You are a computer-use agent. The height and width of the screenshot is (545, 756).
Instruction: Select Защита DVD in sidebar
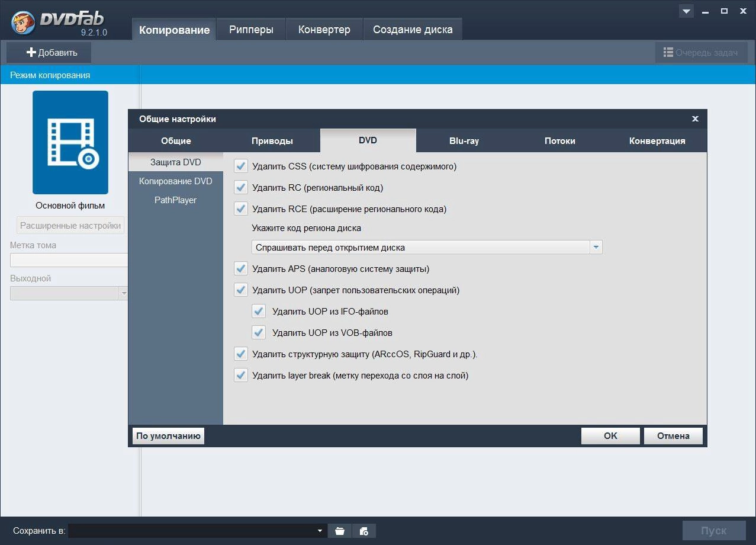click(176, 162)
